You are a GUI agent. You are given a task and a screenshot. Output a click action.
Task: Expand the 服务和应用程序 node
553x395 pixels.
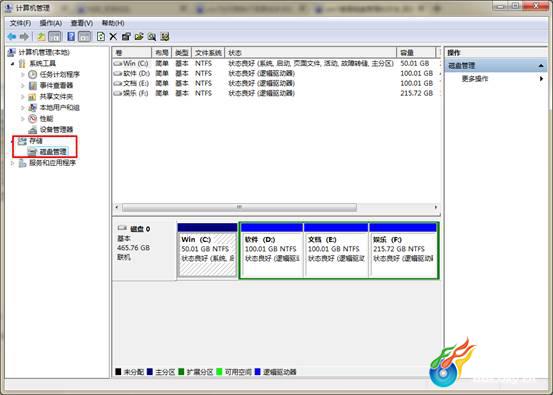point(13,163)
